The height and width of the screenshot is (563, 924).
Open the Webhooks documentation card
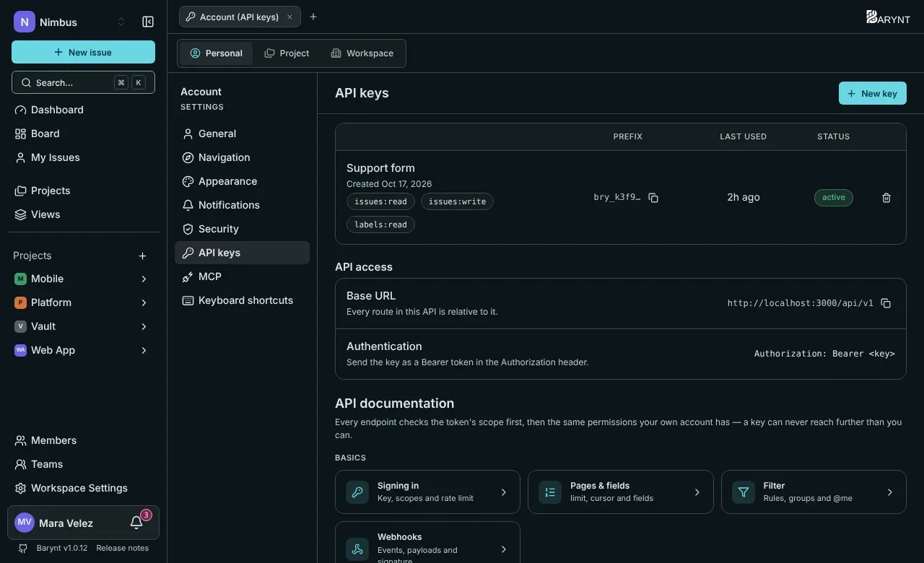click(427, 542)
